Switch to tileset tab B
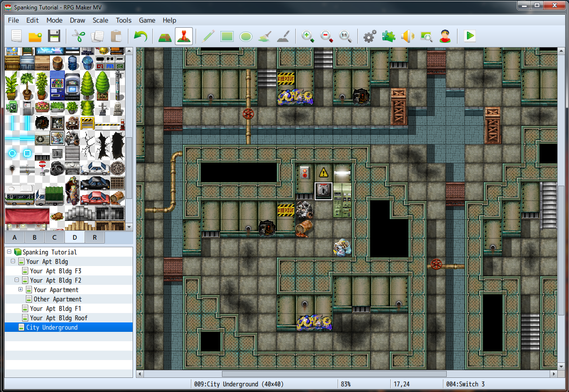This screenshot has height=392, width=569. (35, 237)
